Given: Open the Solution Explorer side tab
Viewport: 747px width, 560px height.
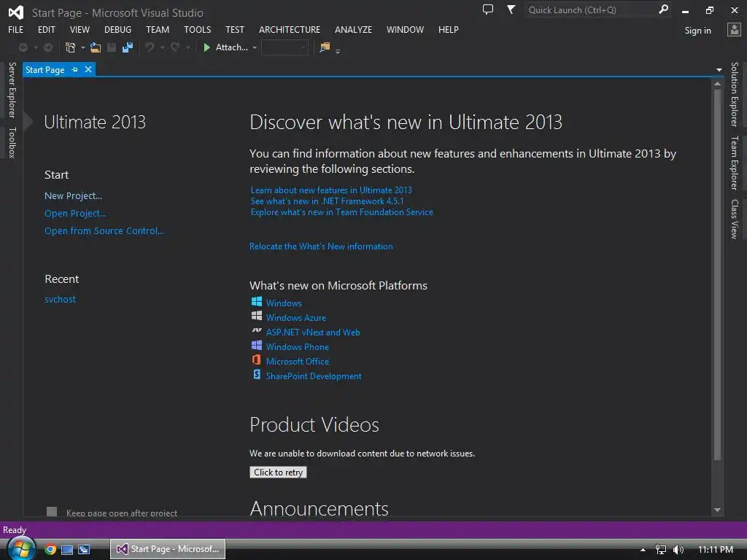Looking at the screenshot, I should (735, 94).
